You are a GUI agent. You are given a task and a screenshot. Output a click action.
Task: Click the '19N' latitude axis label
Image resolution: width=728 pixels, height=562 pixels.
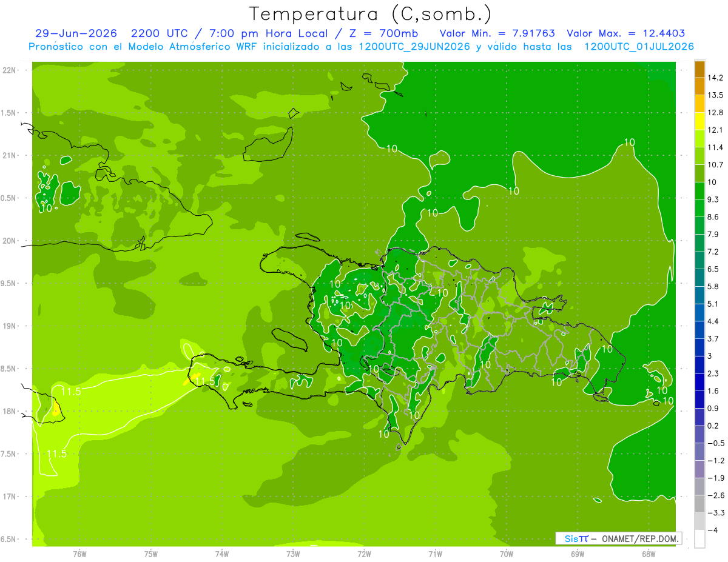(x=10, y=326)
